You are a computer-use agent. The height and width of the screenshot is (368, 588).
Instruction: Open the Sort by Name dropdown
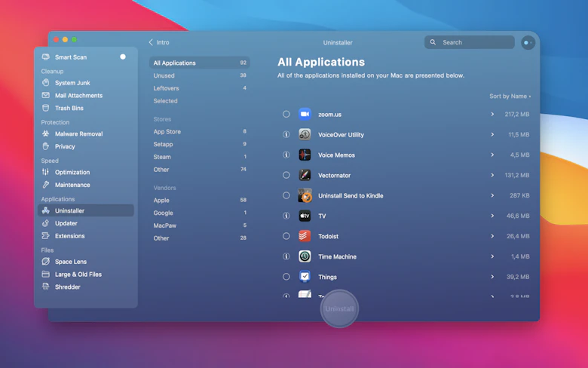click(510, 97)
